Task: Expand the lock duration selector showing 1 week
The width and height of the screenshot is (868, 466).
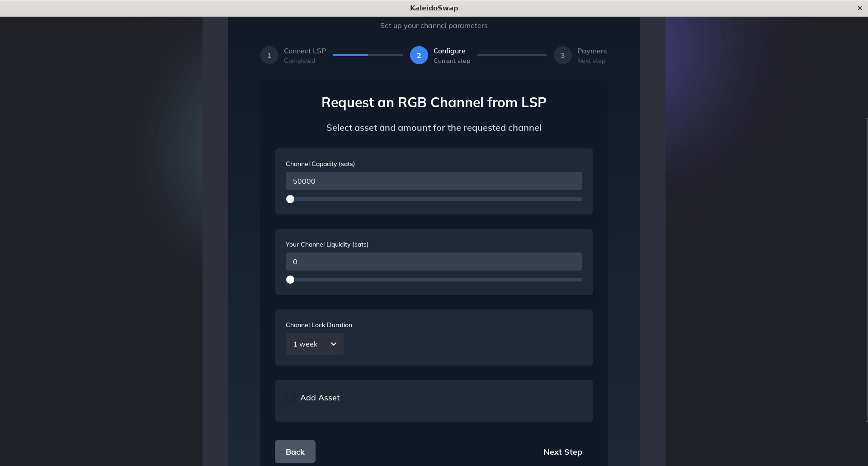Action: (x=314, y=344)
